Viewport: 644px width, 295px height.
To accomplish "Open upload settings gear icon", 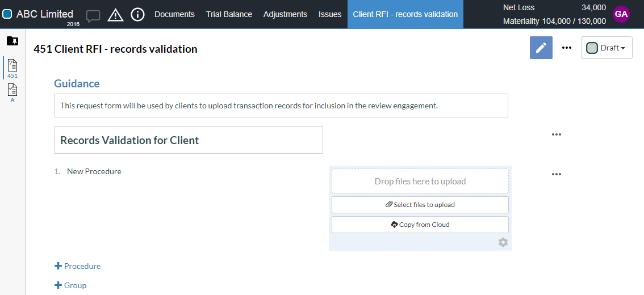I will tap(503, 242).
